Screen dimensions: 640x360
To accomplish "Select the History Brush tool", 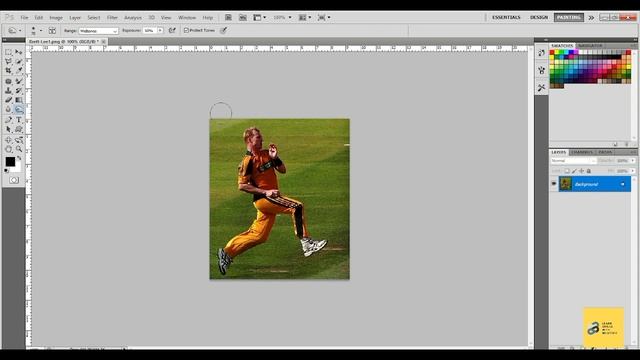I will (19, 91).
